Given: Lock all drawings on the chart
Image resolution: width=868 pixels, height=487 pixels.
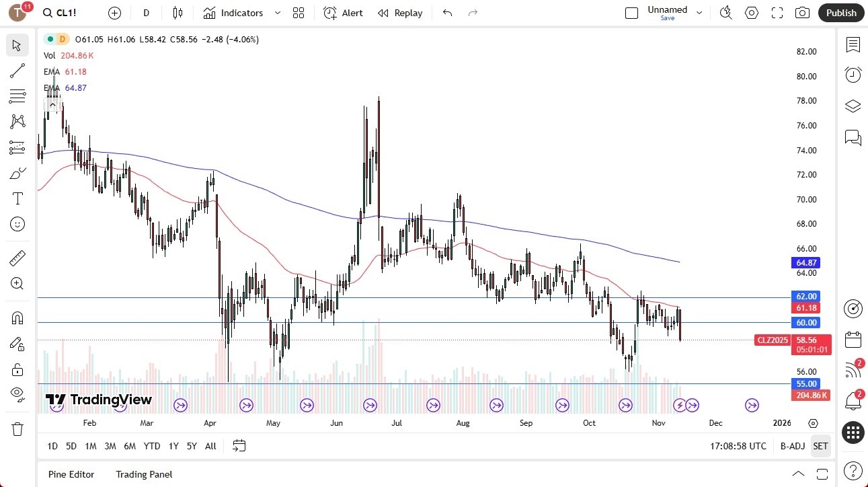Looking at the screenshot, I should (17, 369).
